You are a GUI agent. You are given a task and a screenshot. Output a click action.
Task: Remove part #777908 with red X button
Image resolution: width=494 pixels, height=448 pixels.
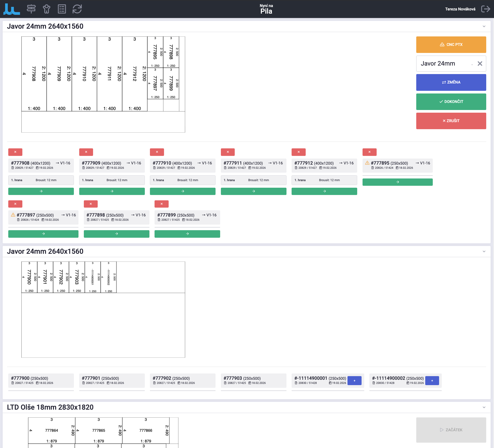click(15, 152)
